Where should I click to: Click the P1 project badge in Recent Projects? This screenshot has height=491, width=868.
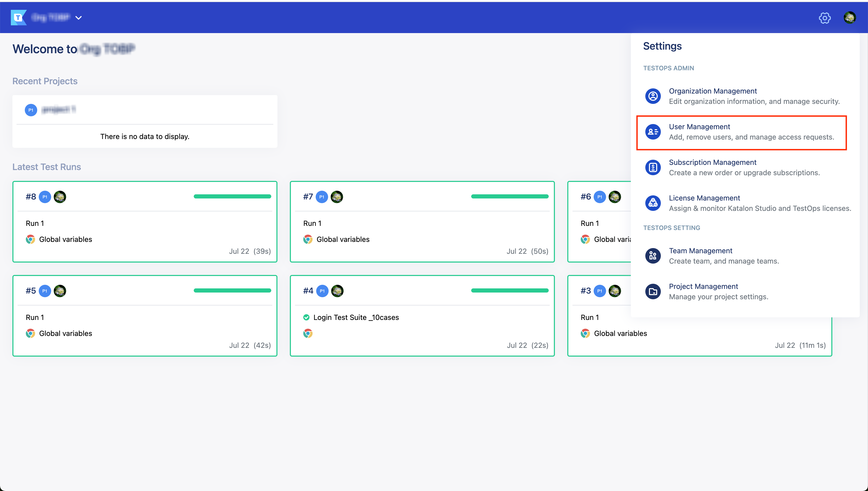(x=31, y=110)
